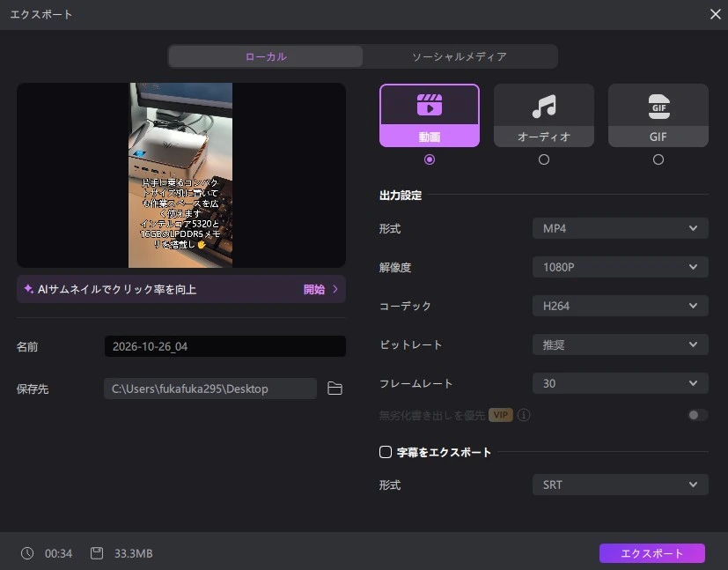Click the エクスポート window title text
The height and width of the screenshot is (570, 728).
pyautogui.click(x=41, y=14)
